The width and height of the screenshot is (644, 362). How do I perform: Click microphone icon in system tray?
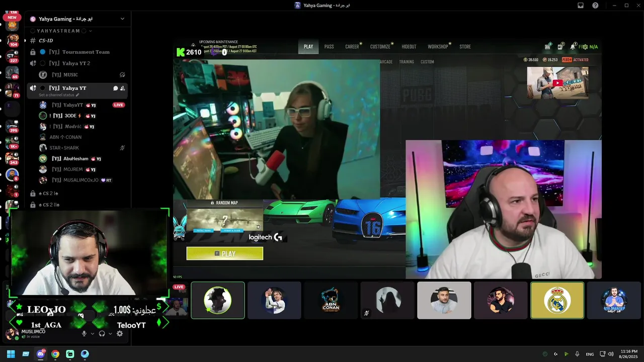pos(577,354)
